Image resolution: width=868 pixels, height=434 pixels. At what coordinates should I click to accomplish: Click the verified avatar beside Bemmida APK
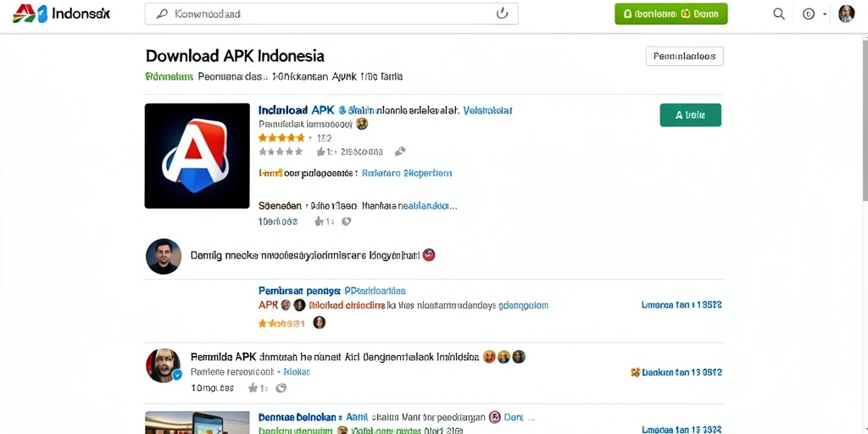tap(164, 365)
